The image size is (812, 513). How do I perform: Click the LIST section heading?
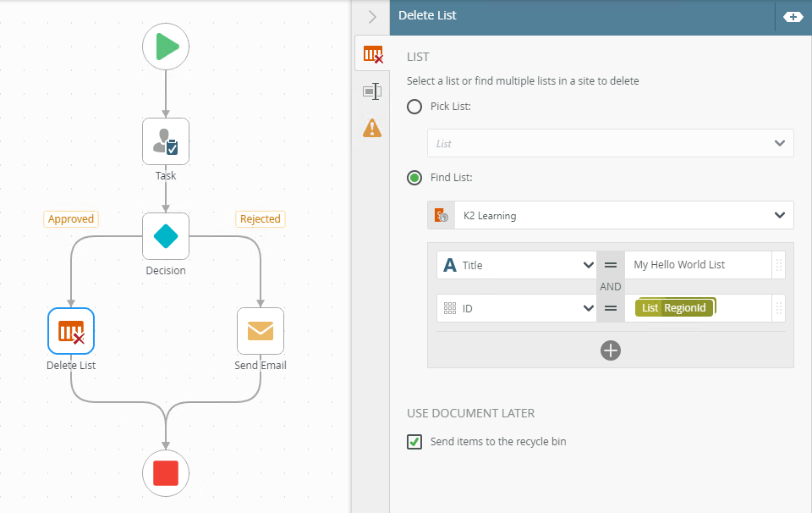tap(418, 57)
